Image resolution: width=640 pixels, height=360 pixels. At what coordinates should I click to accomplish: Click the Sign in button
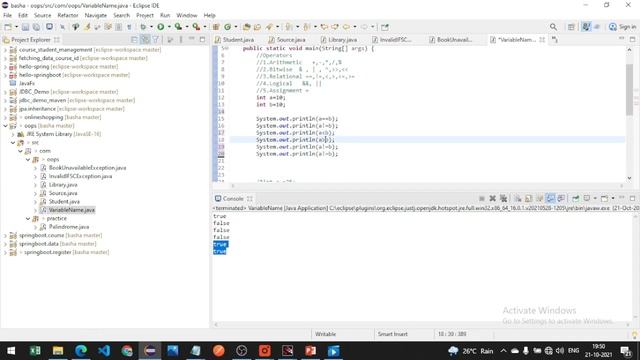click(622, 27)
